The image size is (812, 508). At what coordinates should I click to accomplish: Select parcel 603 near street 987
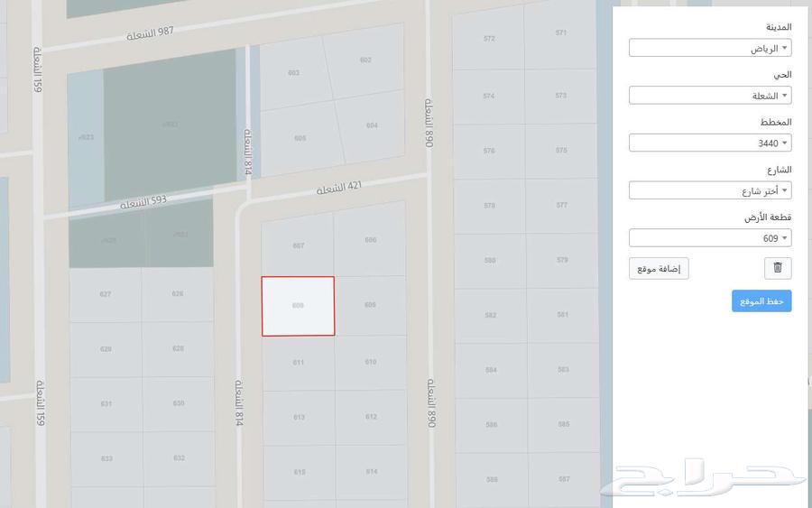pos(293,73)
